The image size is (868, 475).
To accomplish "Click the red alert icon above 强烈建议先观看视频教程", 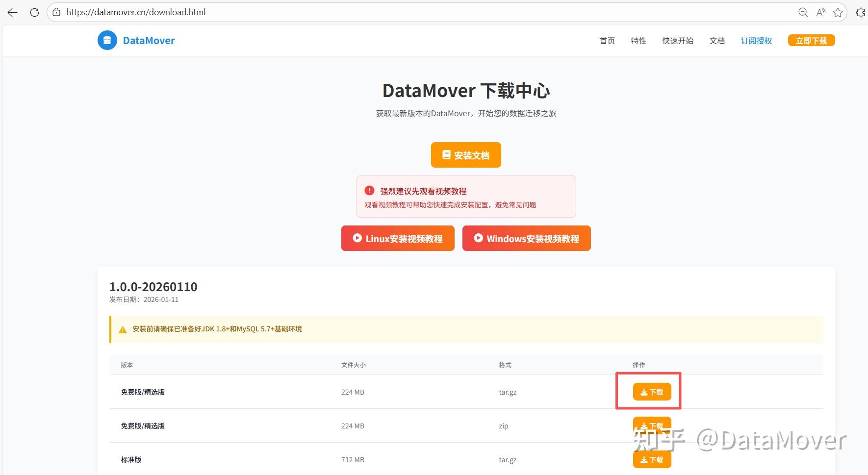I will pos(369,191).
